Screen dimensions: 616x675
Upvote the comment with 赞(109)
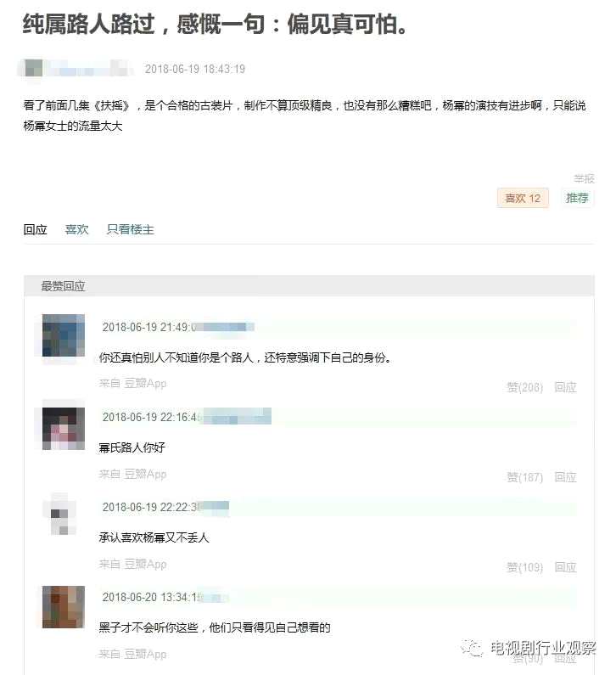(525, 567)
